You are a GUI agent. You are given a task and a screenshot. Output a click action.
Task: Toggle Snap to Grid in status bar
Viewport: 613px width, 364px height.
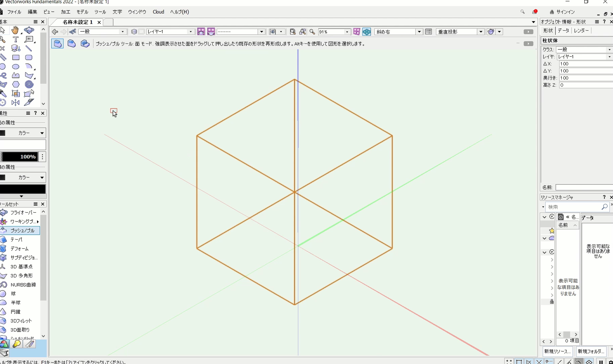tap(509, 362)
